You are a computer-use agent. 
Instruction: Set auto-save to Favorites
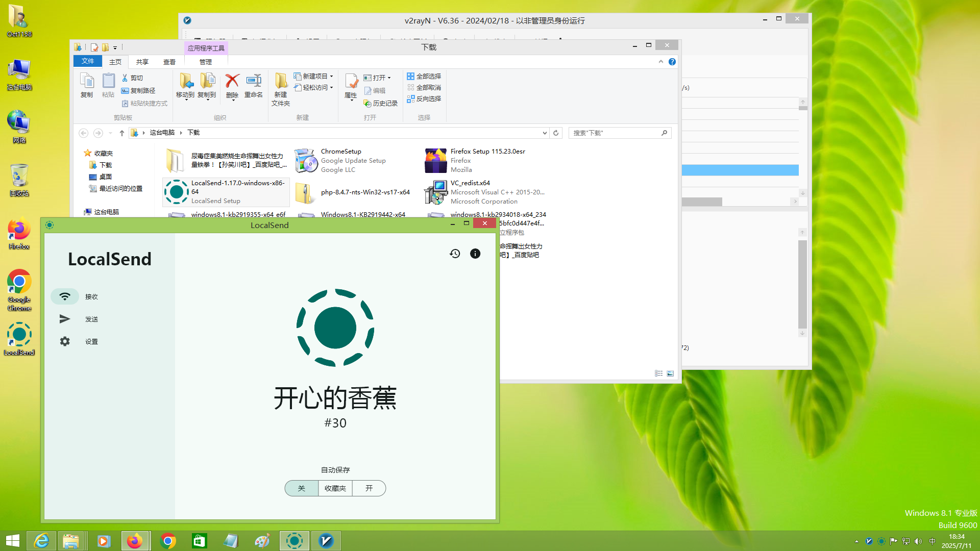(x=335, y=488)
